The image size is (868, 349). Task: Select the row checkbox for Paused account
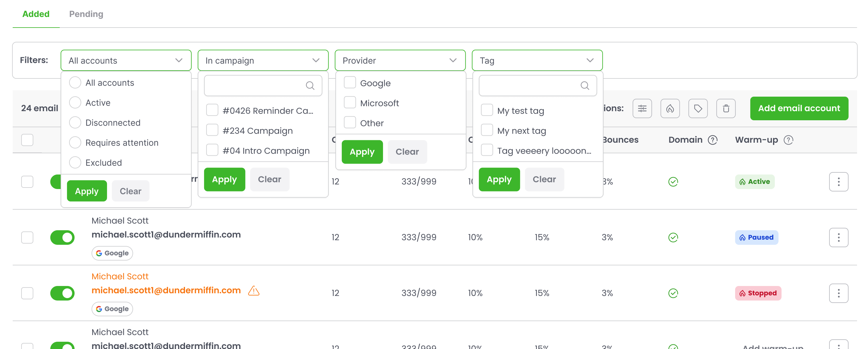[27, 238]
